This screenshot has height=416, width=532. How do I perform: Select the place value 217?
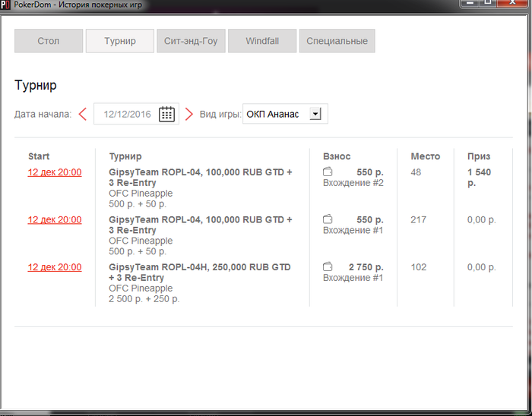pos(418,219)
